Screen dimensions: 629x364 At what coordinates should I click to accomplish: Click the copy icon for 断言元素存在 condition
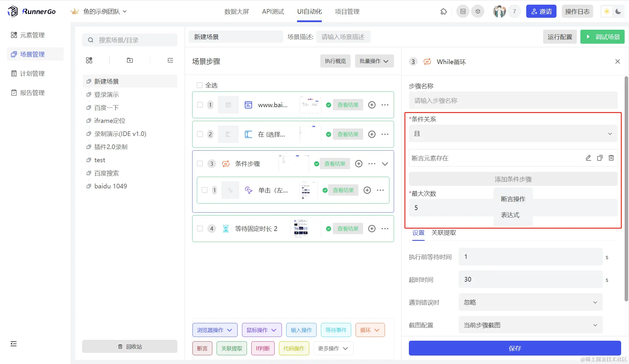click(600, 158)
